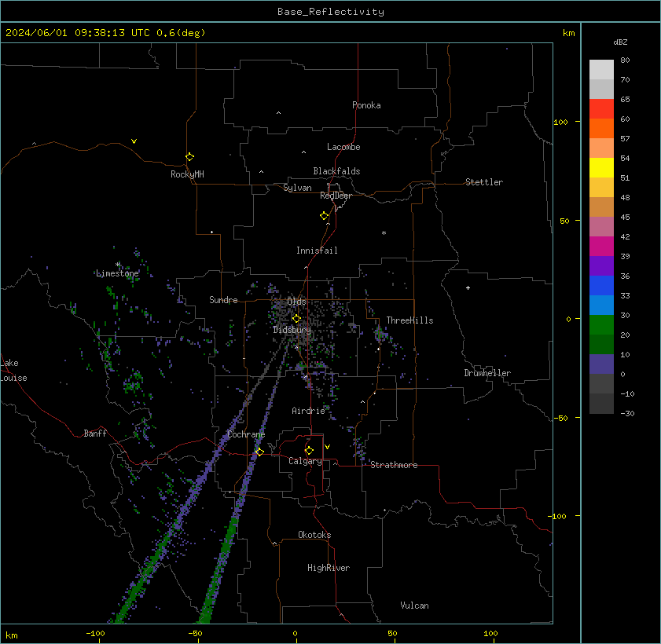661x644 pixels.
Task: Click the Cochrane city label
Action: point(246,434)
